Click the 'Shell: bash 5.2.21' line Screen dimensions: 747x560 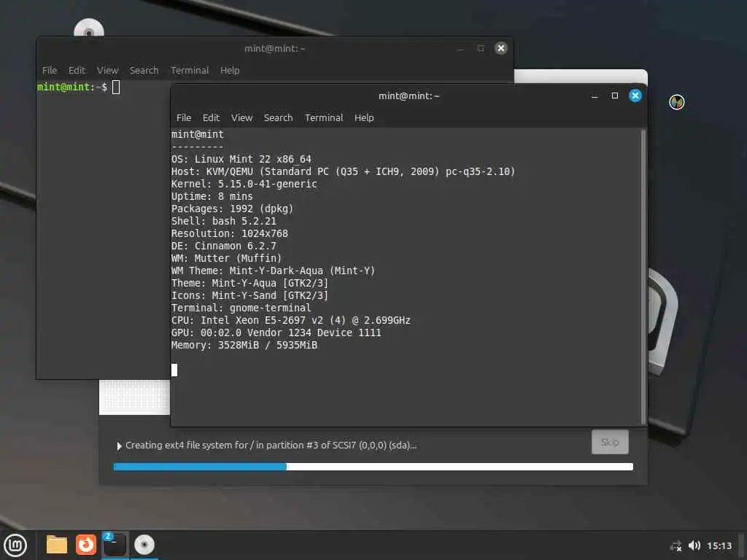tap(223, 221)
